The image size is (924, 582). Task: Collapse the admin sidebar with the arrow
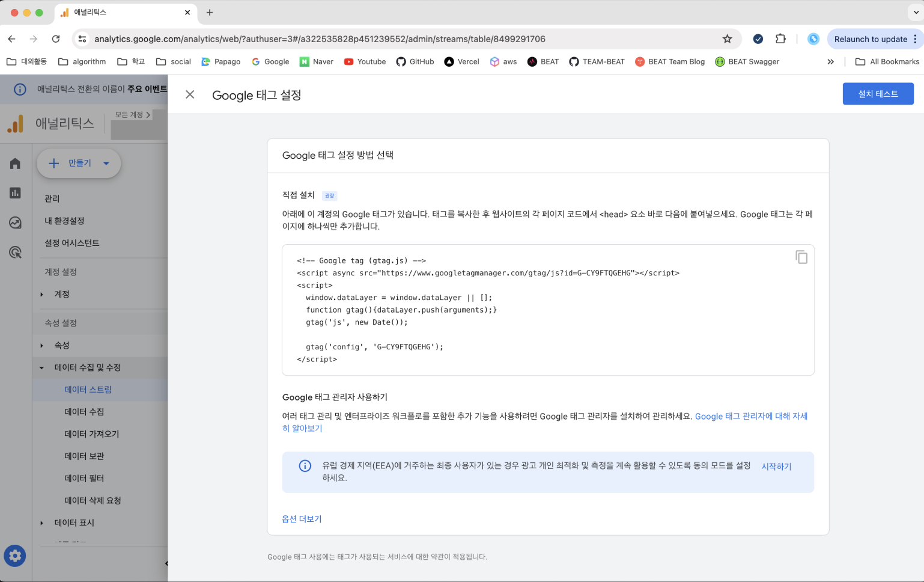[x=166, y=563]
